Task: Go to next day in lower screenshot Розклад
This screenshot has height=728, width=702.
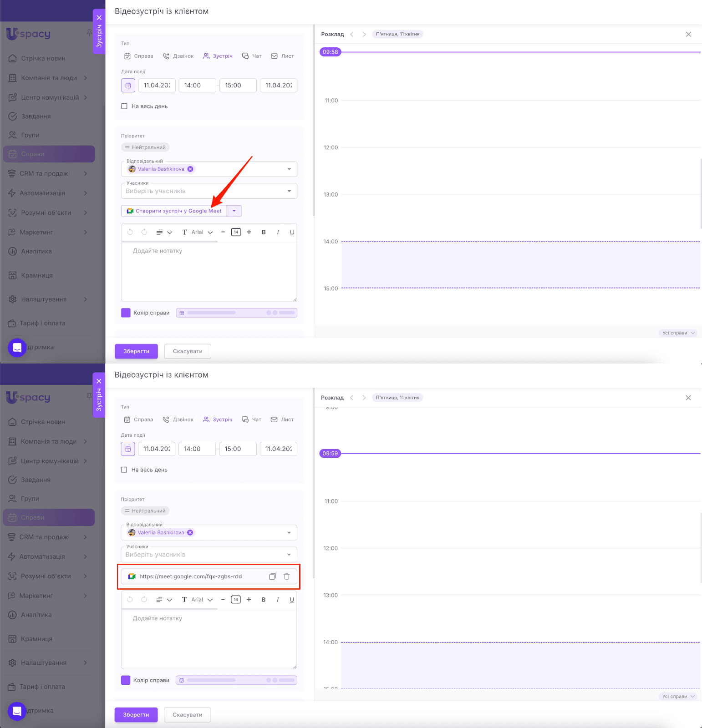Action: point(364,398)
